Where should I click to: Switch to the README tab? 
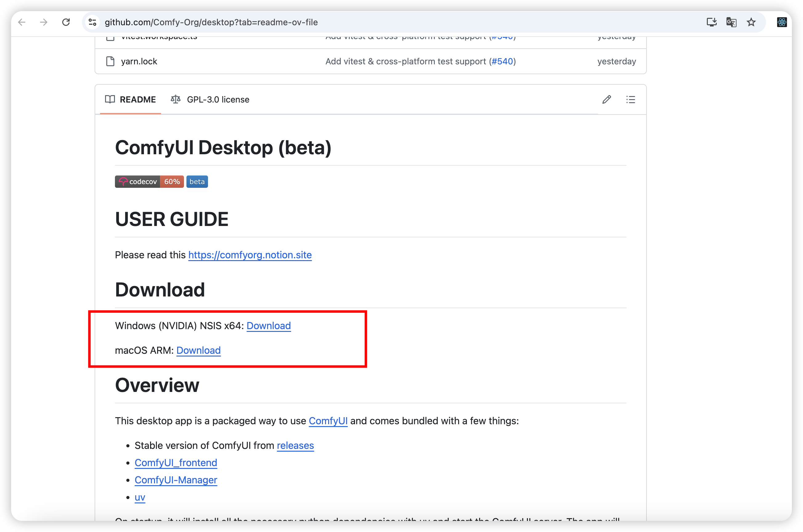click(x=131, y=99)
